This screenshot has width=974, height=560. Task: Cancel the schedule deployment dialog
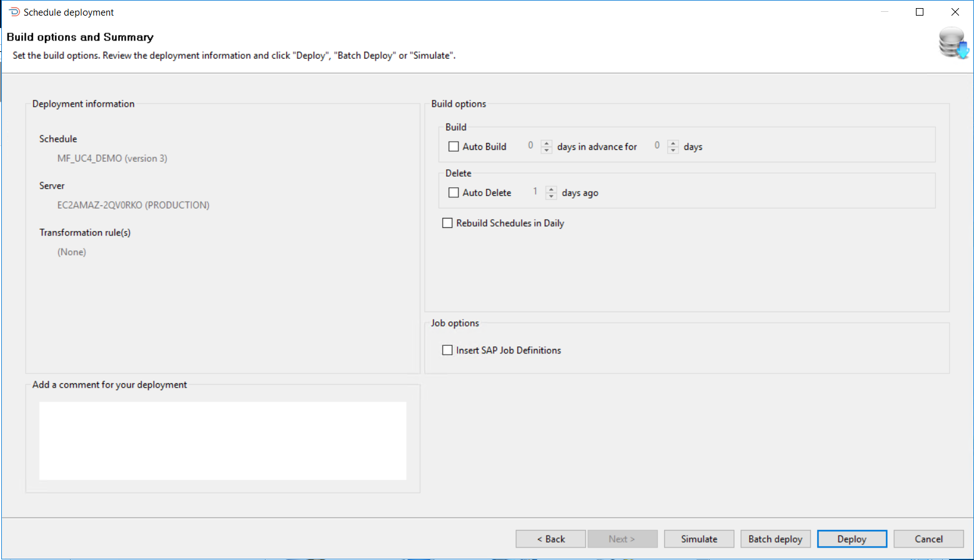point(928,539)
